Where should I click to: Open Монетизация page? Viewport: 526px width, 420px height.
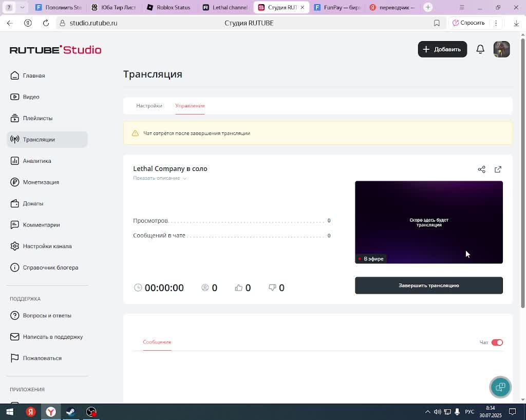[x=34, y=182]
